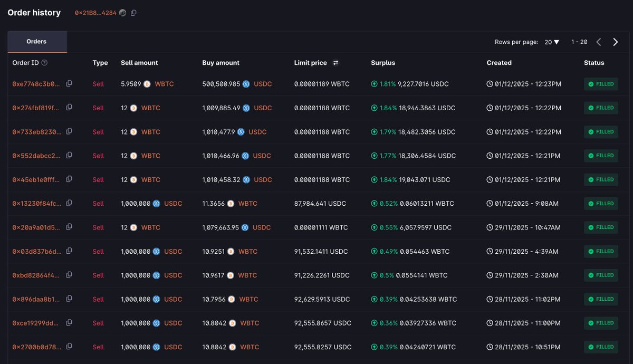Copy the wallet address 0x21B8...4284
Screen dimensions: 633x364
click(133, 13)
